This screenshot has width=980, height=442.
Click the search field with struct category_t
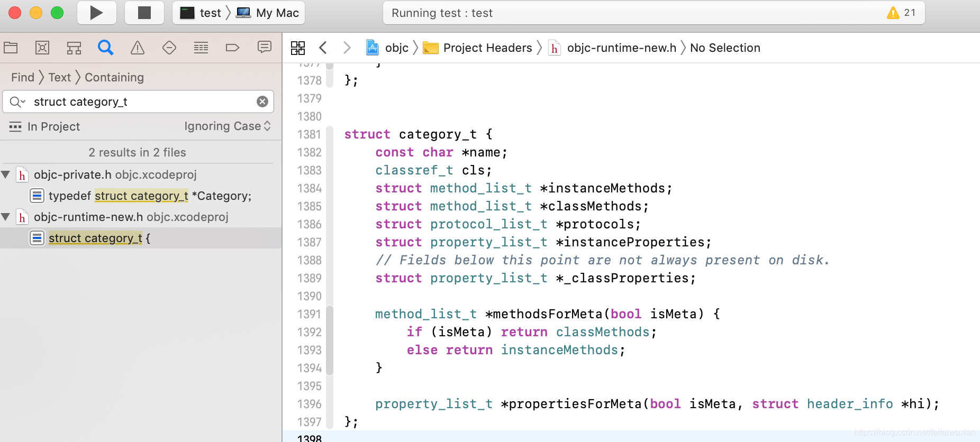tap(138, 102)
